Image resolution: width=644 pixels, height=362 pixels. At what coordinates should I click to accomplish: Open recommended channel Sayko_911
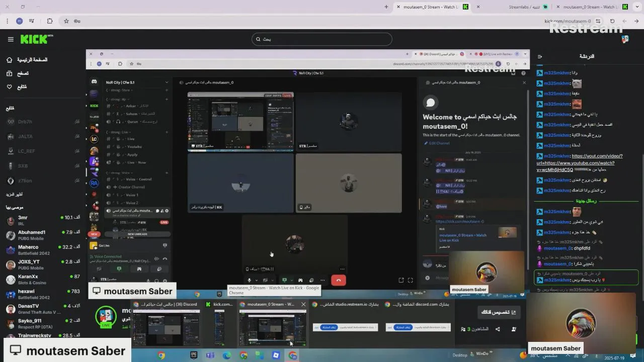[x=43, y=323]
